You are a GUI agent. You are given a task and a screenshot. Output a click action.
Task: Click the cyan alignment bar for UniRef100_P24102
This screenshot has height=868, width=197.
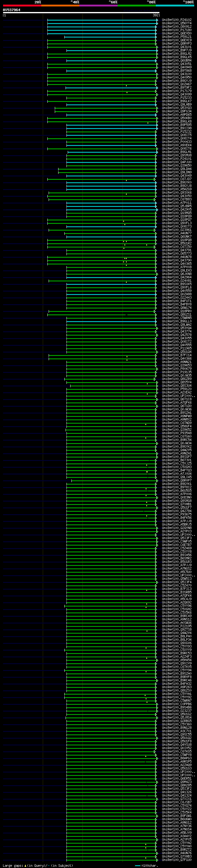(102, 20)
